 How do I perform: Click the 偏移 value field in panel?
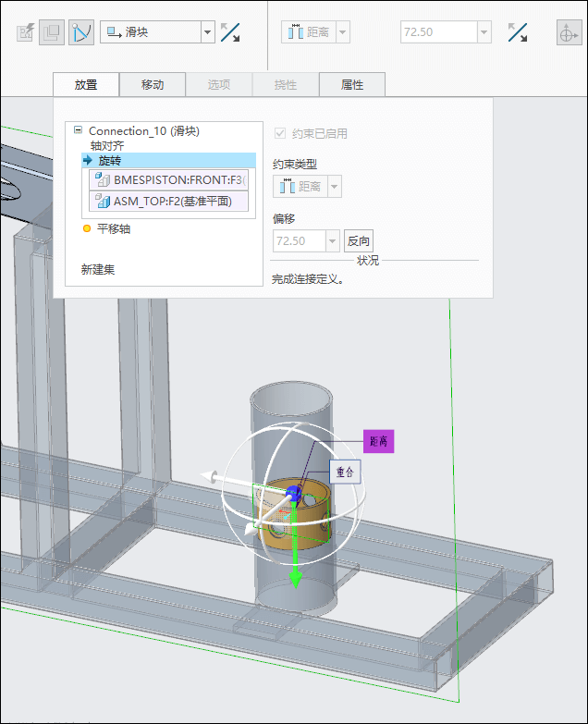pos(299,241)
